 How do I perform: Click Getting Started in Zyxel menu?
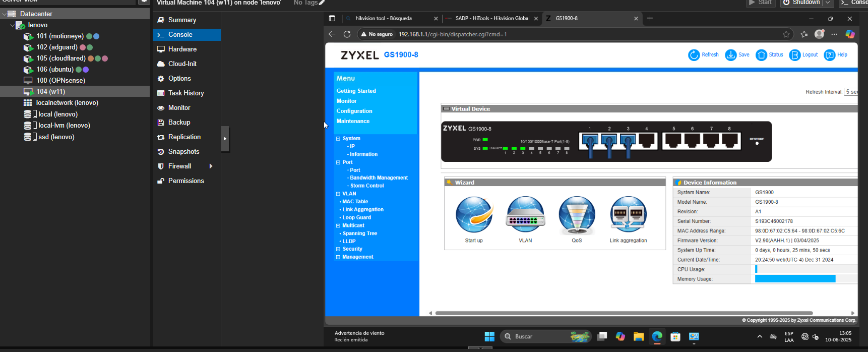[356, 91]
